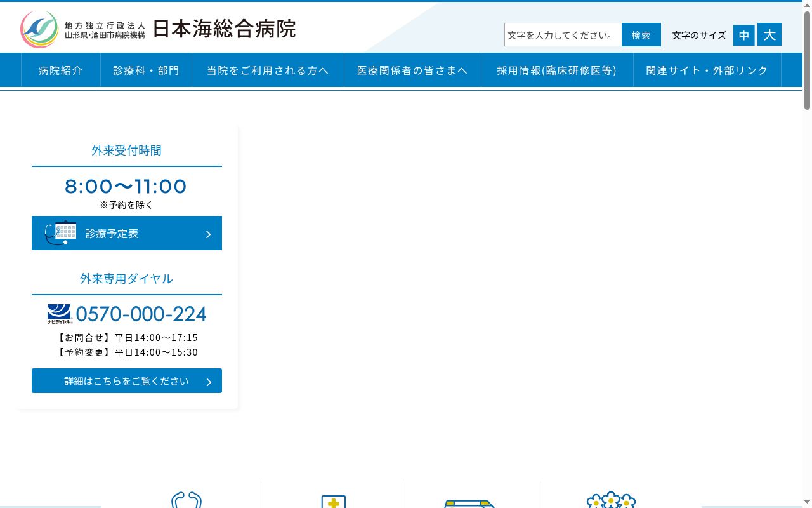Click the 外来受付時間 heading

click(127, 150)
